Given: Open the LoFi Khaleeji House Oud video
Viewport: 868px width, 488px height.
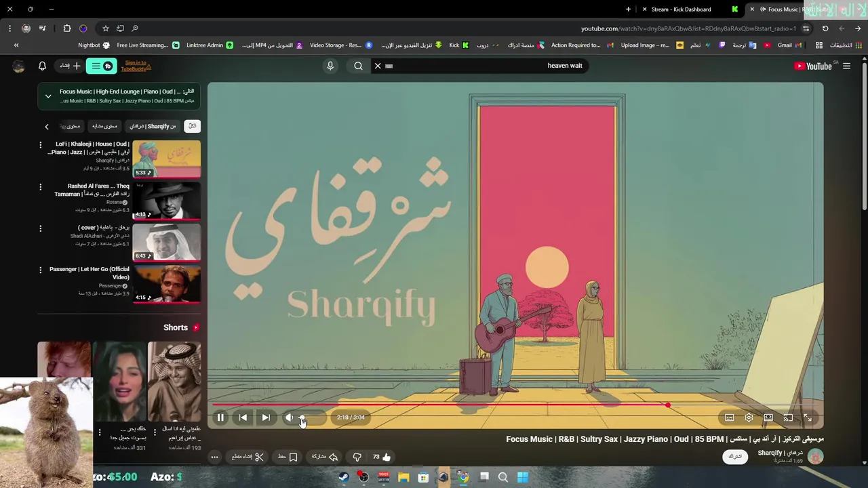Looking at the screenshot, I should point(166,159).
